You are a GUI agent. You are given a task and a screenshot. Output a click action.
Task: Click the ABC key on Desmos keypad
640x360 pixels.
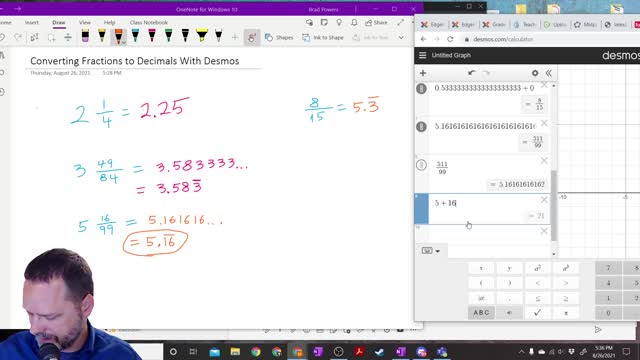pos(481,313)
